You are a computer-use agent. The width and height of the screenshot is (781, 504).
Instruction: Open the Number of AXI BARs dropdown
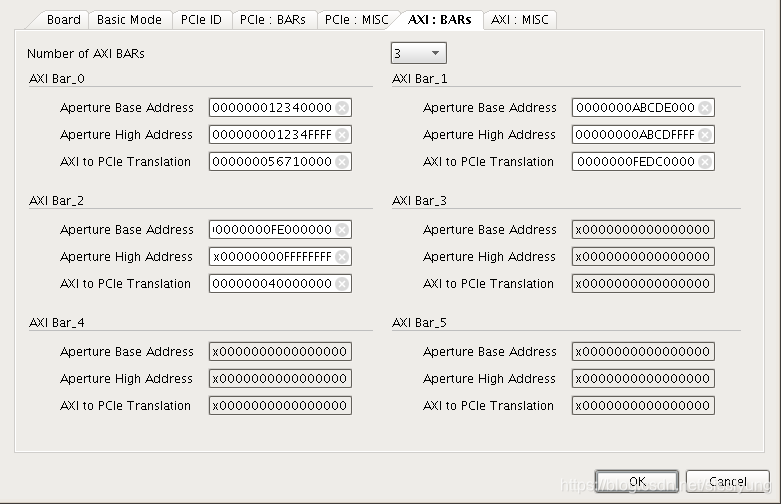tap(418, 53)
